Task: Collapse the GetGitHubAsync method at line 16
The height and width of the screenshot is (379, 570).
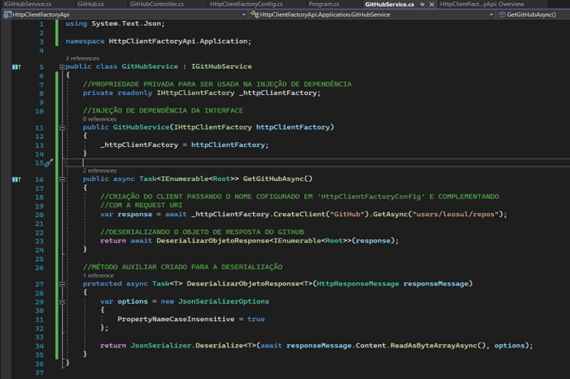Action: tap(62, 179)
